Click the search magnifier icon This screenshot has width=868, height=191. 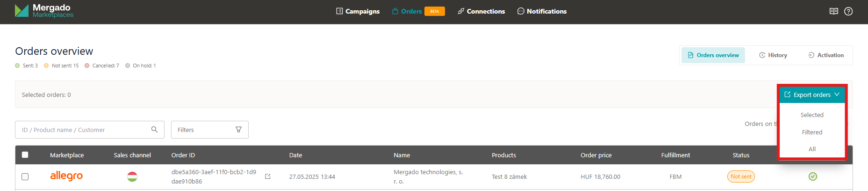(x=154, y=130)
